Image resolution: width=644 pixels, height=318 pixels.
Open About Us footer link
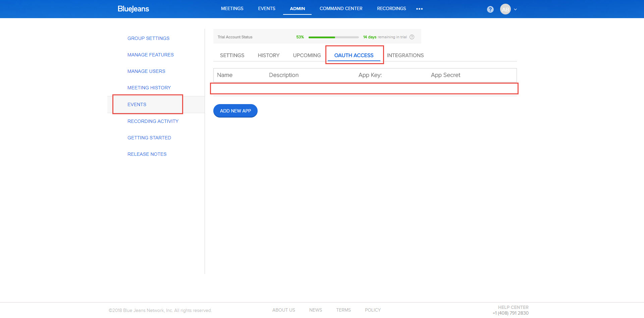point(284,310)
